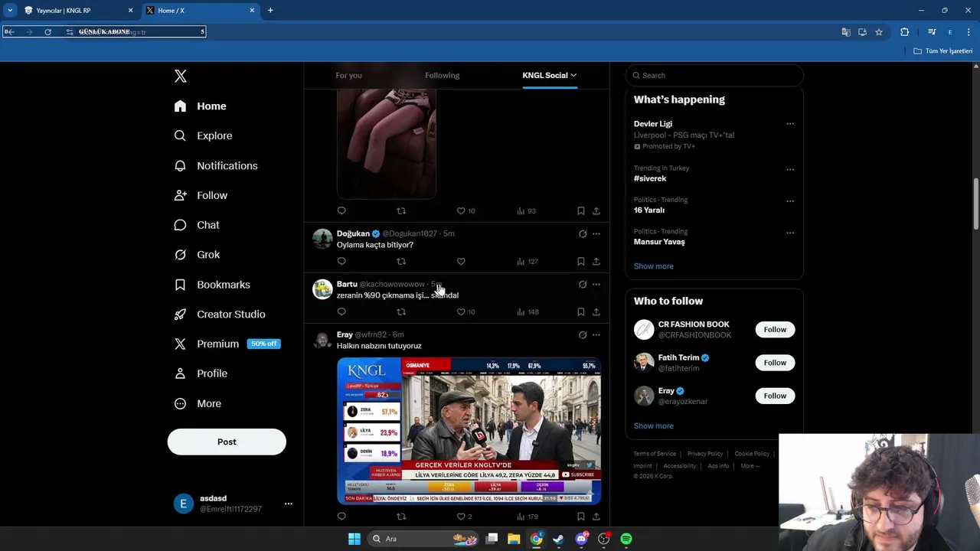
Task: Switch to the For you tab
Action: click(x=348, y=75)
